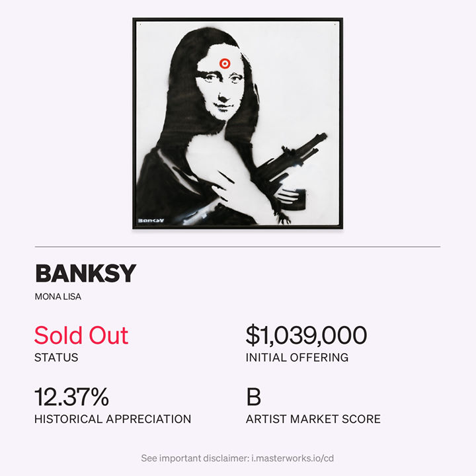Click the Banksy signature in artwork corner
This screenshot has height=476, width=476.
(151, 220)
